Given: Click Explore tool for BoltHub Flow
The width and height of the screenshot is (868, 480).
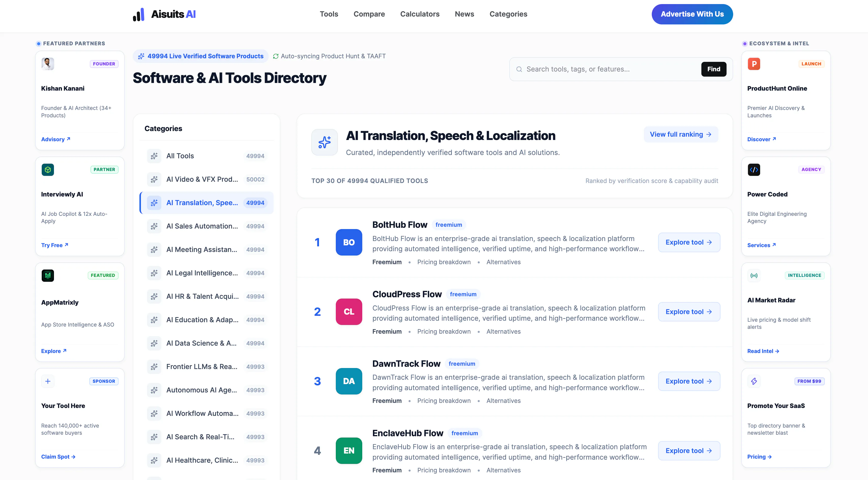Looking at the screenshot, I should pos(689,242).
